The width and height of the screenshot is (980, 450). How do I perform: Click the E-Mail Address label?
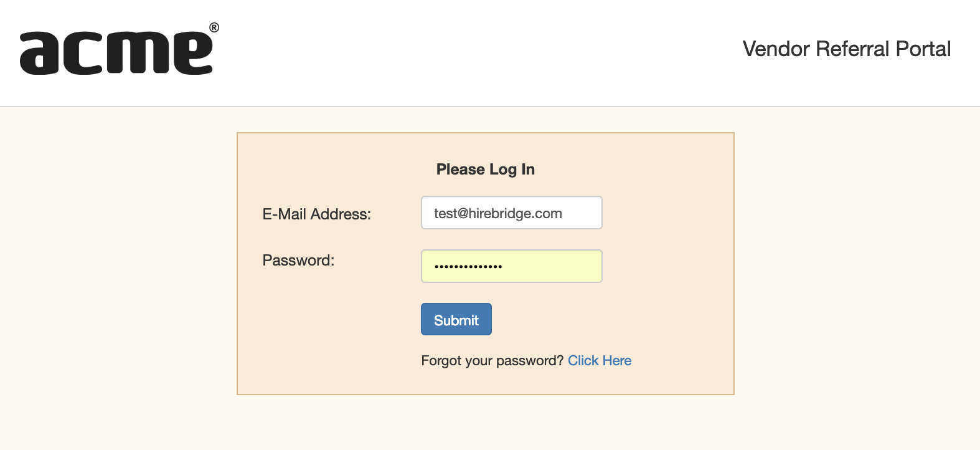coord(316,214)
